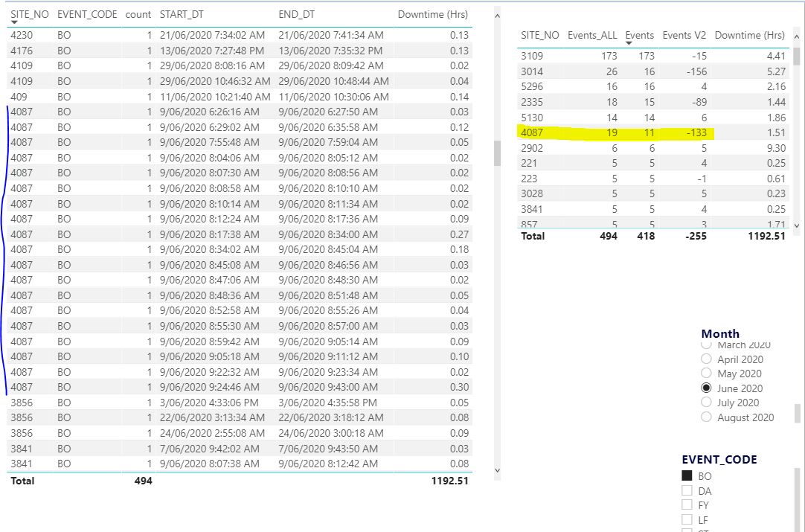Click the Events V2 total value -255
The width and height of the screenshot is (805, 532).
(696, 236)
